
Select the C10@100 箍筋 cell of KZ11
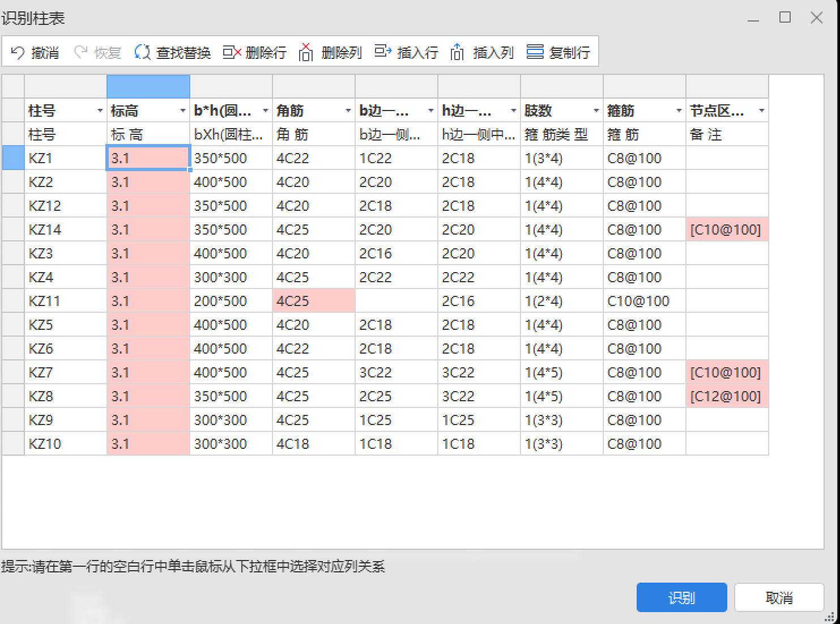pos(645,301)
